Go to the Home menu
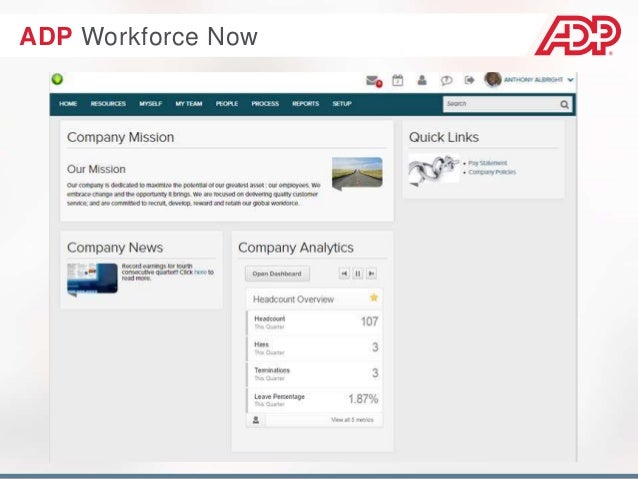Screen dimensions: 638x479 pyautogui.click(x=68, y=104)
